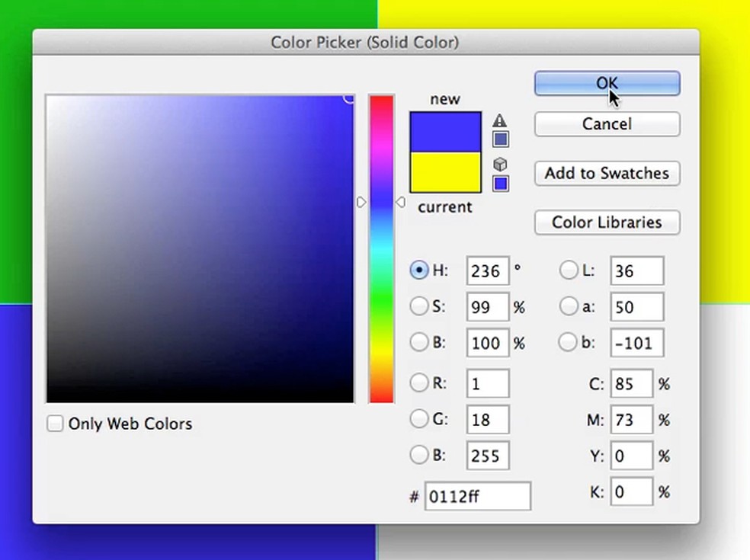Select the B blue radio button

pos(419,455)
